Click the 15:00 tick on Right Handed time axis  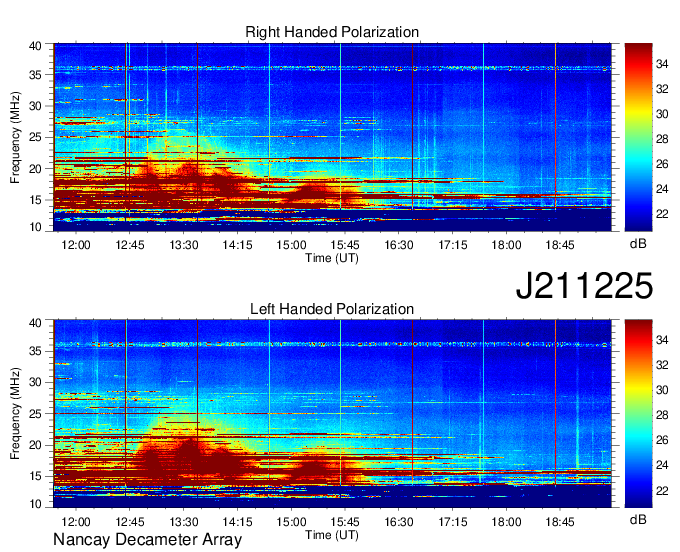(291, 245)
